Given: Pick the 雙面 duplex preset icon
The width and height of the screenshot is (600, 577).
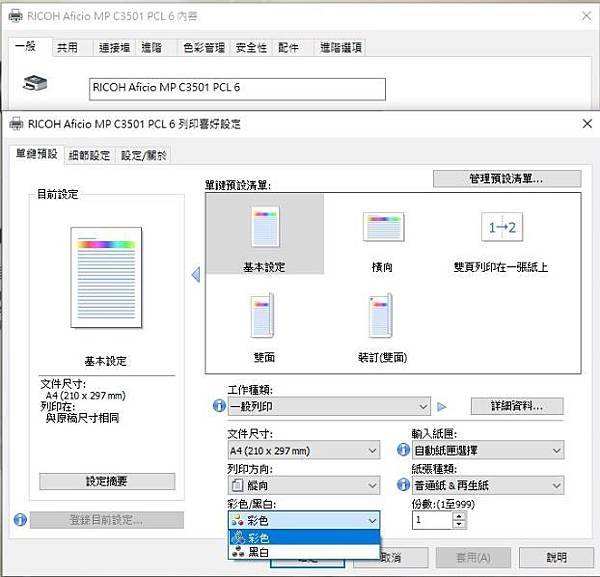Looking at the screenshot, I should (262, 315).
